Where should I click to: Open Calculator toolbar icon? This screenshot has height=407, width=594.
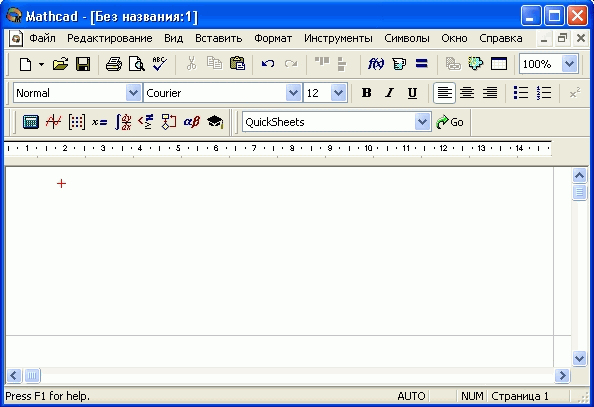pyautogui.click(x=31, y=122)
